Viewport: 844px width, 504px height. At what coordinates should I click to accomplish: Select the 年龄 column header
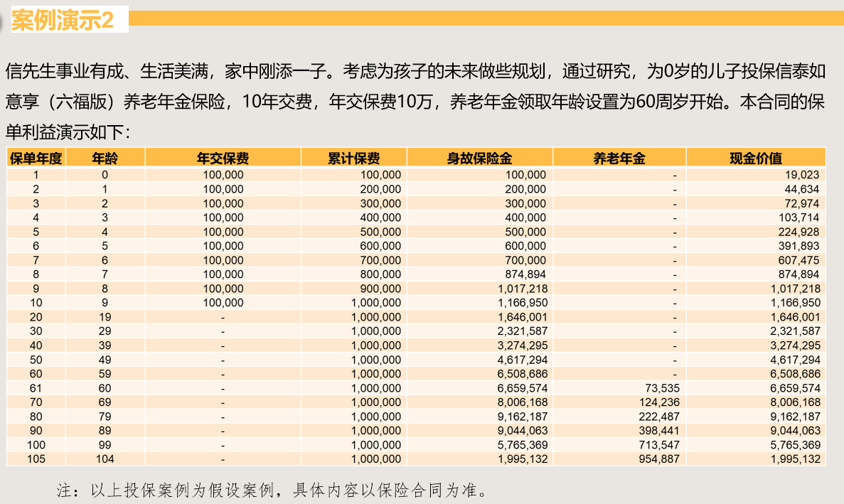105,158
